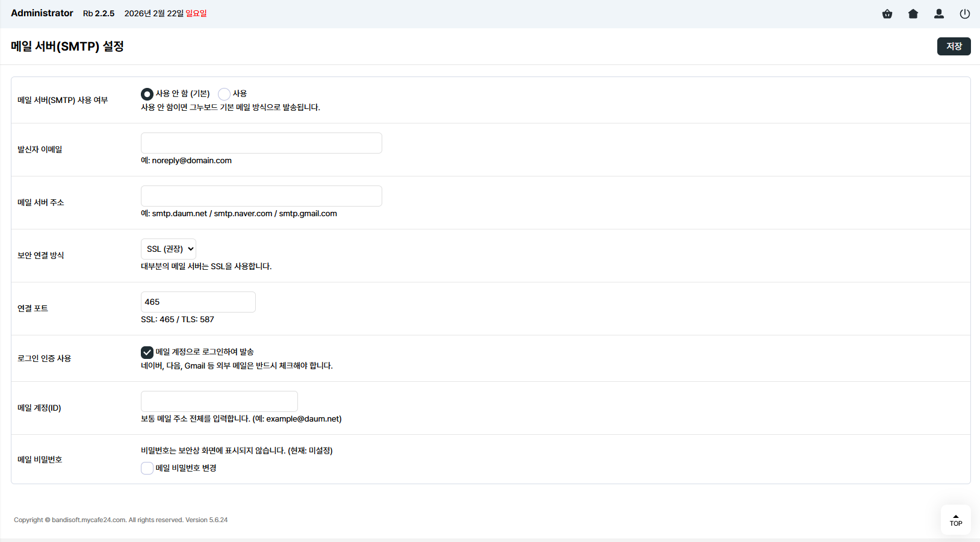This screenshot has height=542, width=980.
Task: Open the shopping basket icon in header
Action: [x=887, y=14]
